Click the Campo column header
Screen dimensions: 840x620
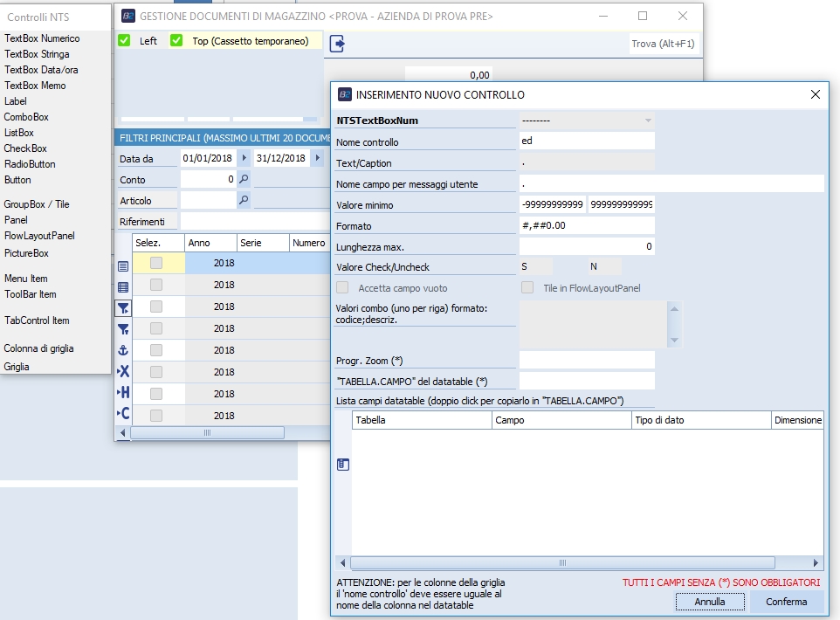pos(561,420)
